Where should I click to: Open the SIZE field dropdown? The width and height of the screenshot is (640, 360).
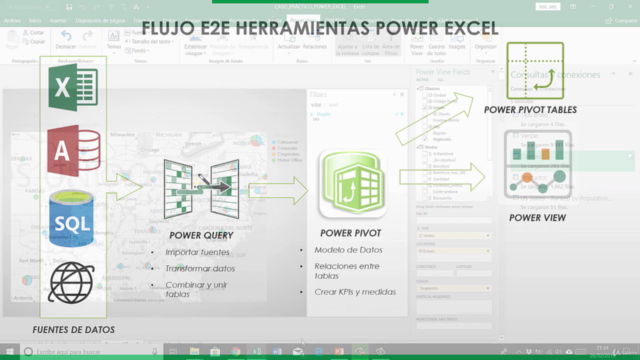(488, 236)
